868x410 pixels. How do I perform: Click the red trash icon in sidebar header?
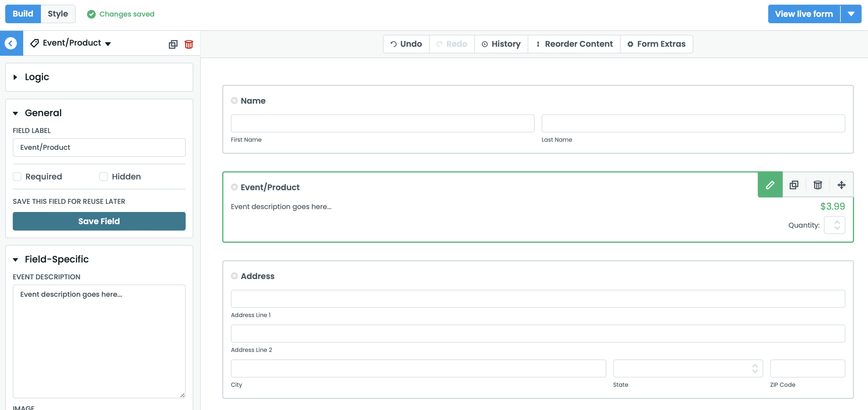189,44
